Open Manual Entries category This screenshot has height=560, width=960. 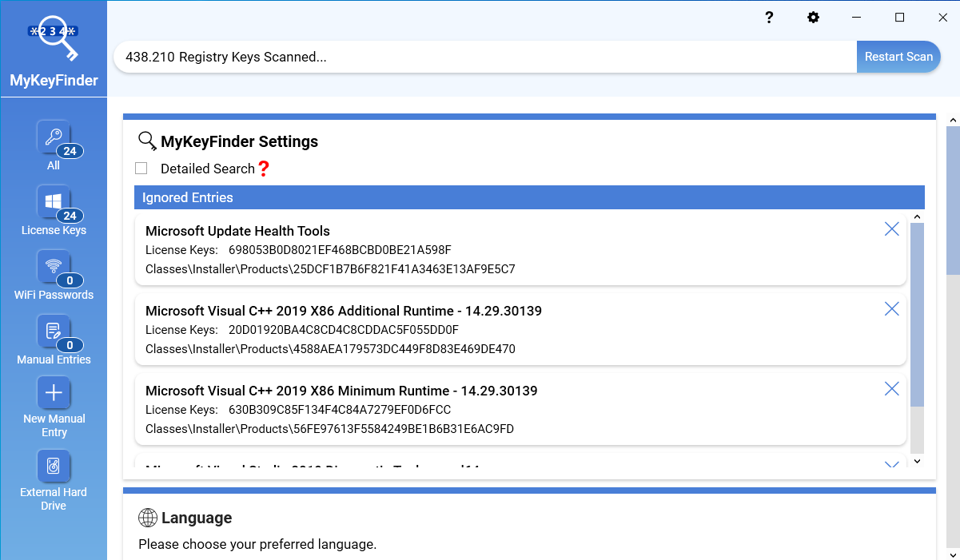[x=54, y=340]
